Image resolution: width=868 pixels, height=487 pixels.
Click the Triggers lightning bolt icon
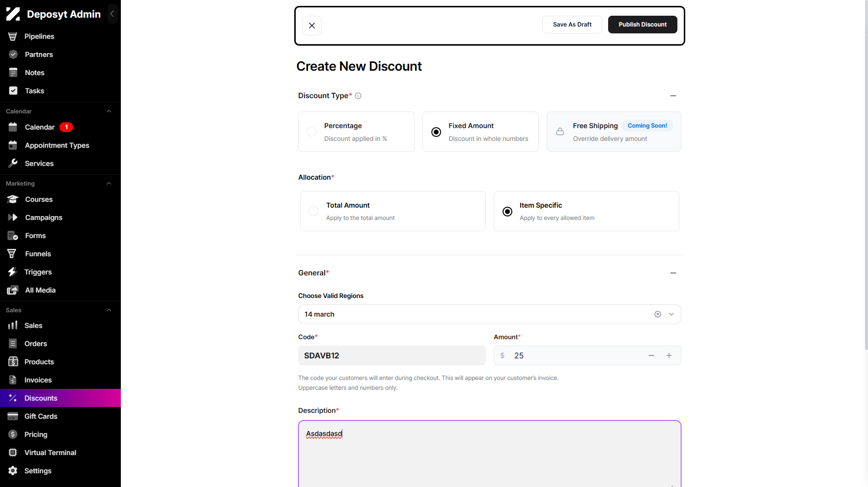click(13, 272)
